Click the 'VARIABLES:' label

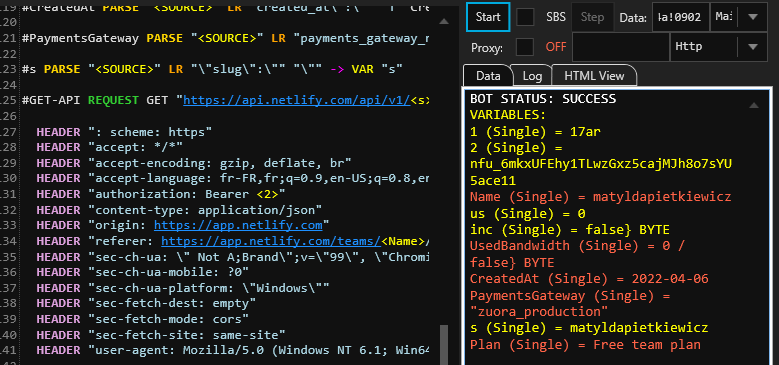click(508, 115)
